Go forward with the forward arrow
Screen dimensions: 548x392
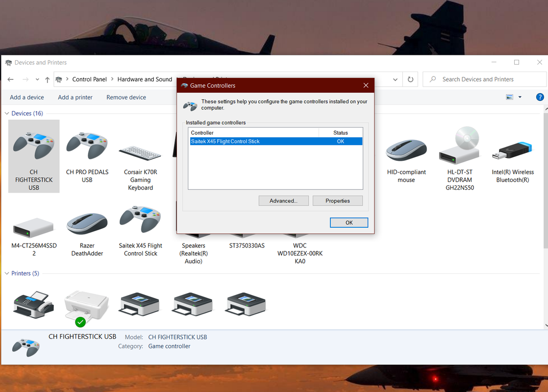25,79
